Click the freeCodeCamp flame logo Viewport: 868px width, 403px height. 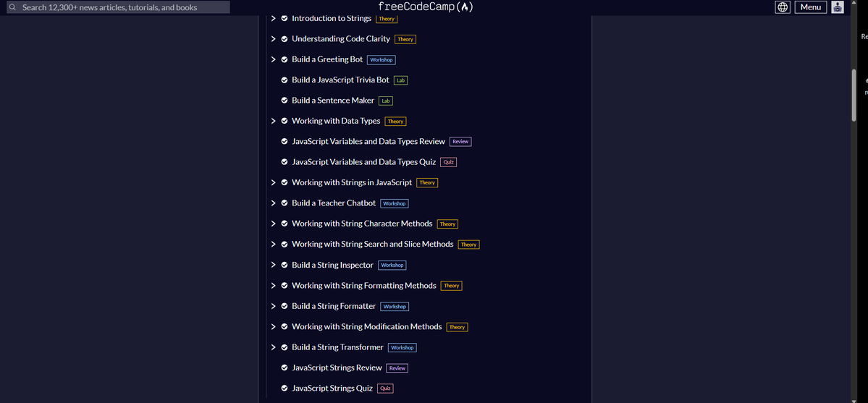pyautogui.click(x=465, y=7)
